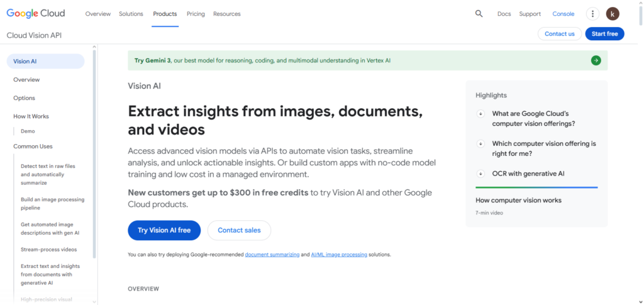Select Demo in the sidebar
Viewport: 644px width, 305px height.
(x=28, y=131)
